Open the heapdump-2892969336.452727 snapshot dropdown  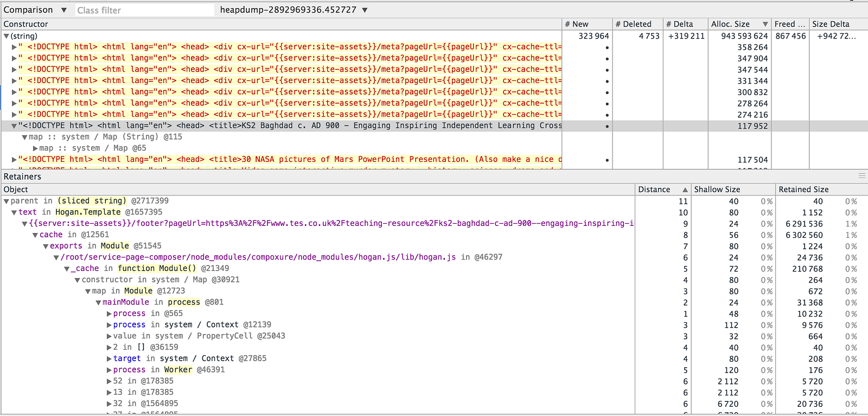click(x=293, y=10)
